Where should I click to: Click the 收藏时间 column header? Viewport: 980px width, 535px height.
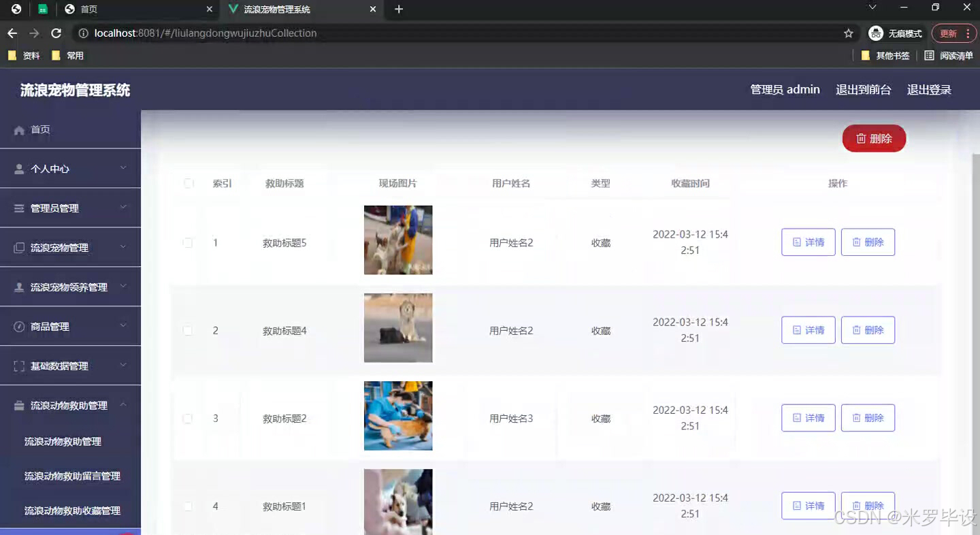pos(690,183)
